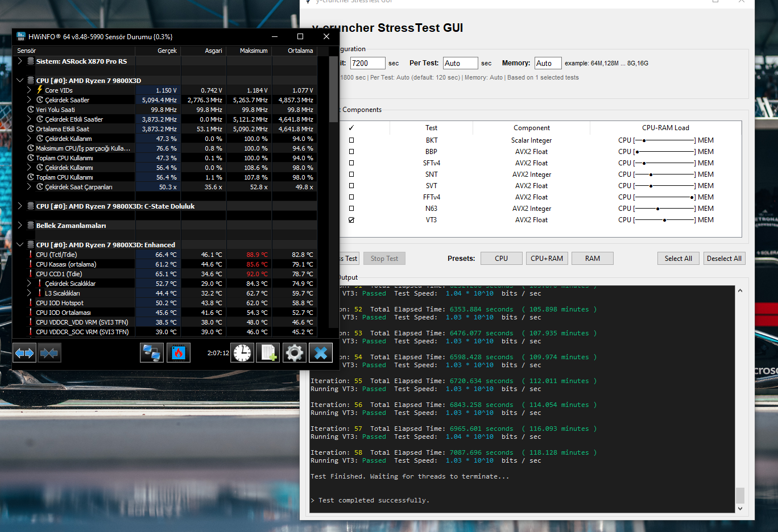Expand Sistem: ASRock X870 Pro RS node
The image size is (778, 532).
20,61
